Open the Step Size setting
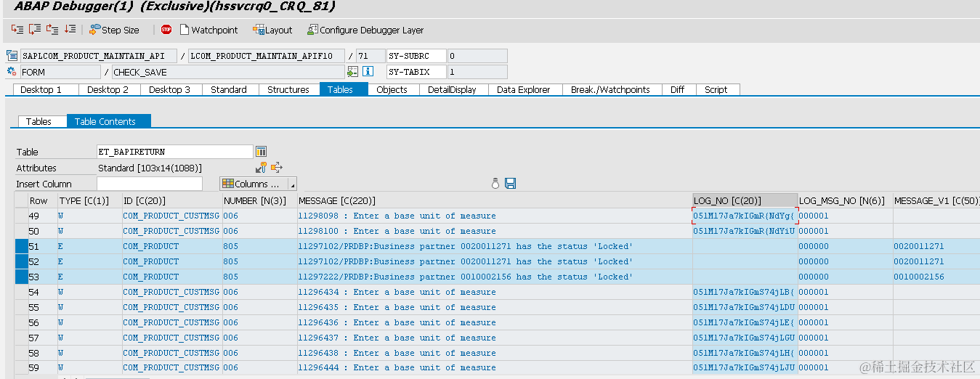 [114, 30]
